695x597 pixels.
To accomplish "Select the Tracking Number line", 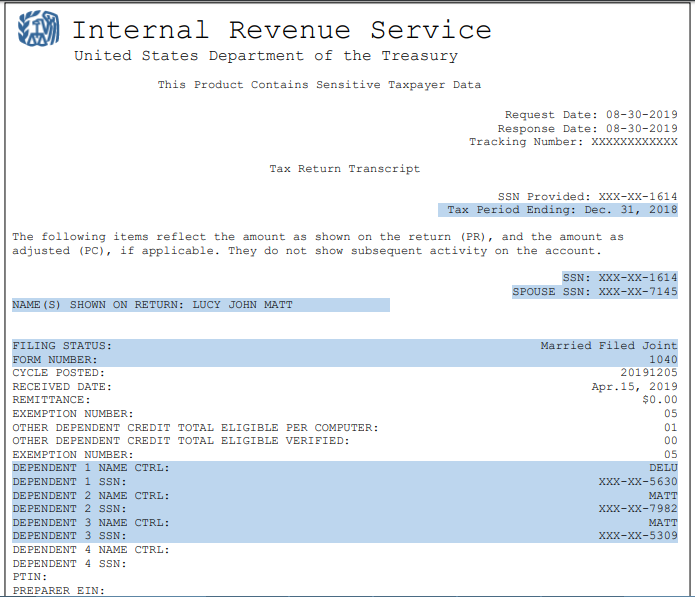I will tap(573, 142).
